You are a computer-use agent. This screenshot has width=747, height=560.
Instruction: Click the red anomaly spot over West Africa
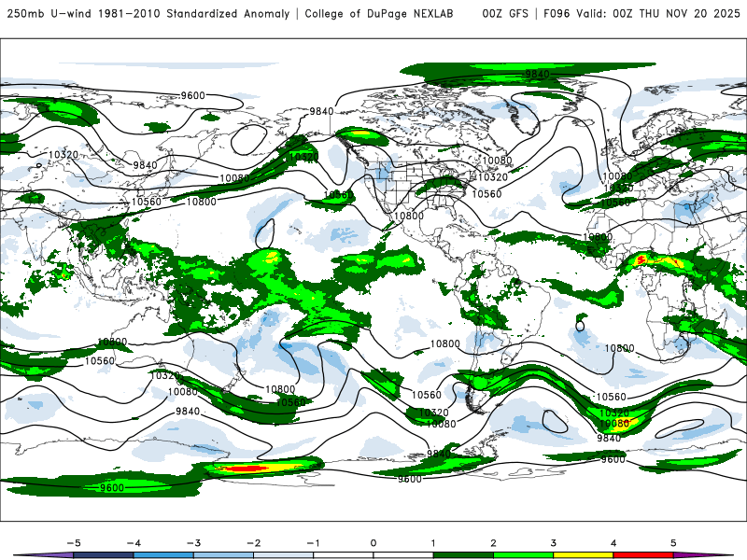[x=641, y=259]
